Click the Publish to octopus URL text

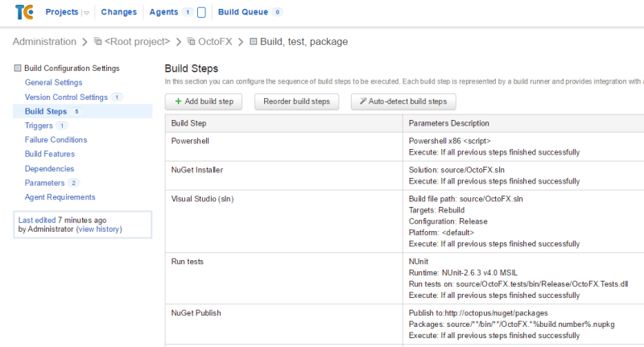478,313
